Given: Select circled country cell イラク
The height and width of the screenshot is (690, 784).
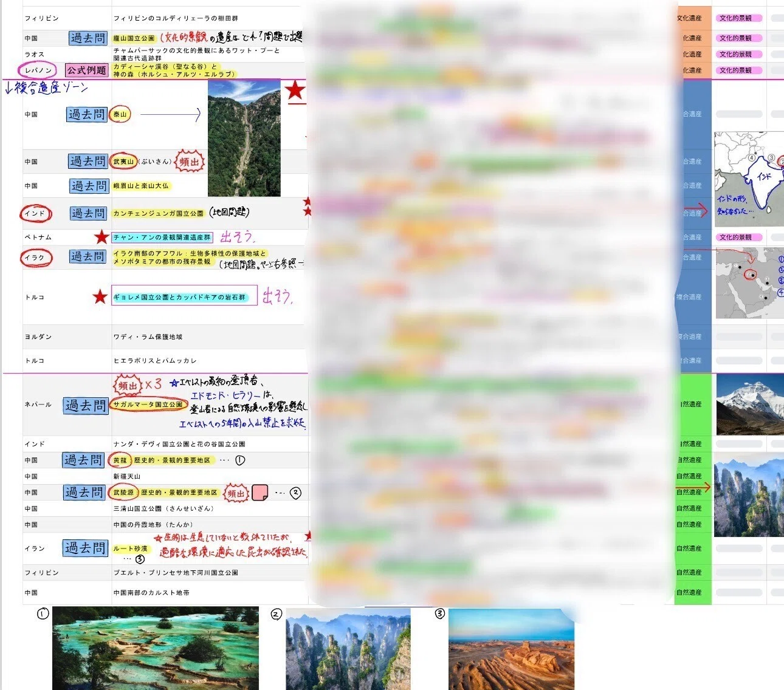Looking at the screenshot, I should (x=35, y=258).
